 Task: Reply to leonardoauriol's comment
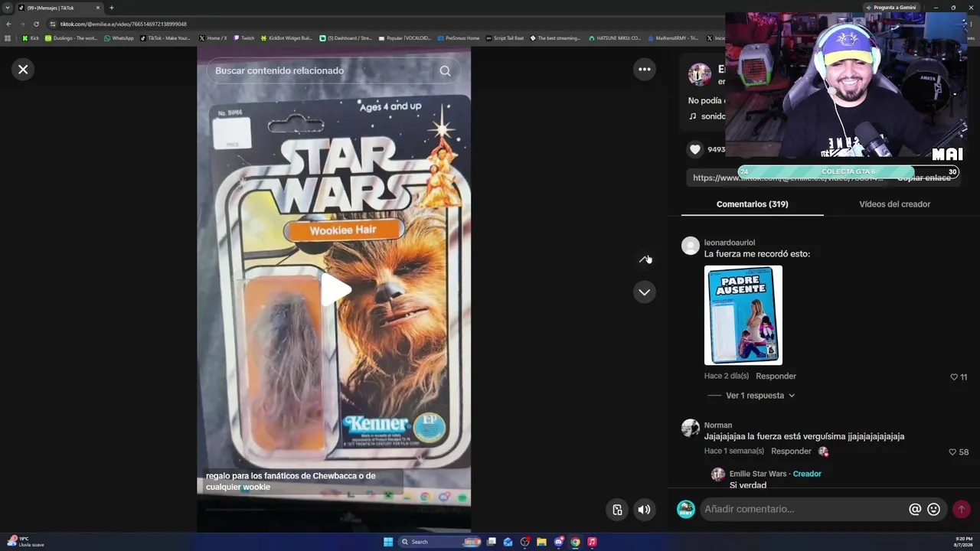[x=776, y=377]
